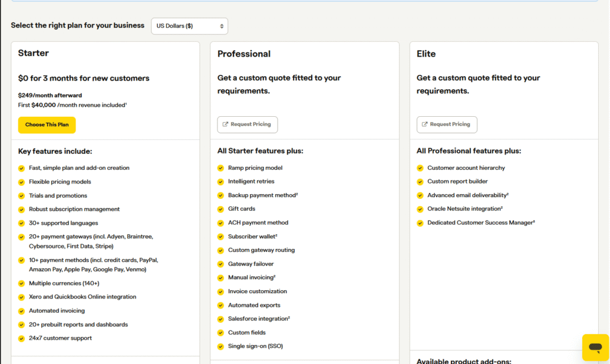Click the checkmark icon beside Gift cards
This screenshot has width=610, height=364.
[221, 209]
